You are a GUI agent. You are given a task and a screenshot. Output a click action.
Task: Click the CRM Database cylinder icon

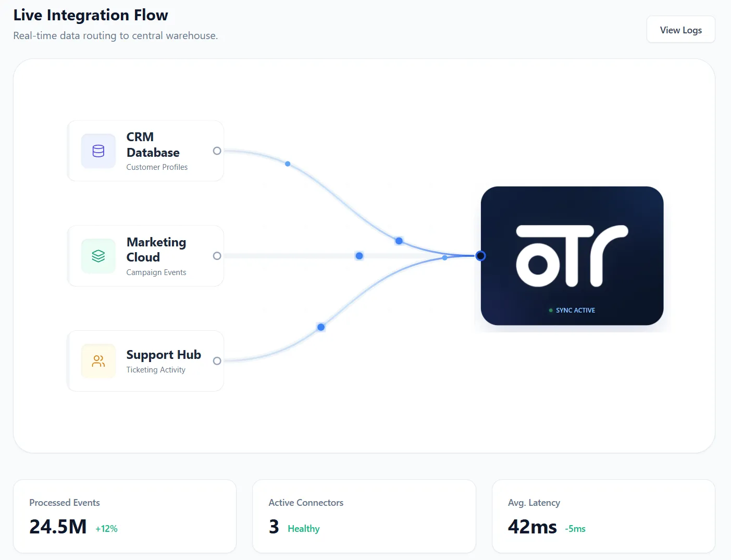[x=98, y=151]
